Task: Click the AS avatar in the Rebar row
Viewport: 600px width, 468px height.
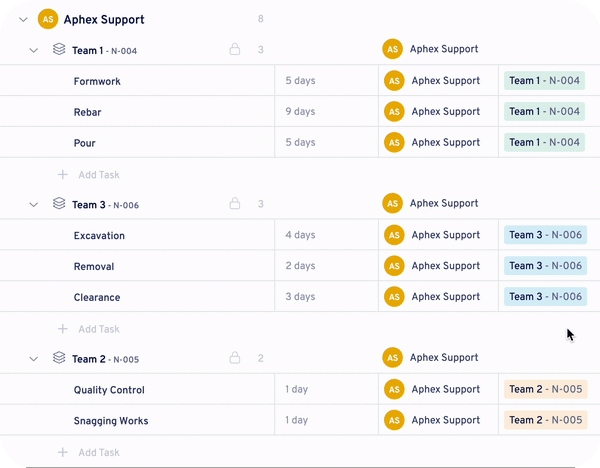Action: pos(394,112)
